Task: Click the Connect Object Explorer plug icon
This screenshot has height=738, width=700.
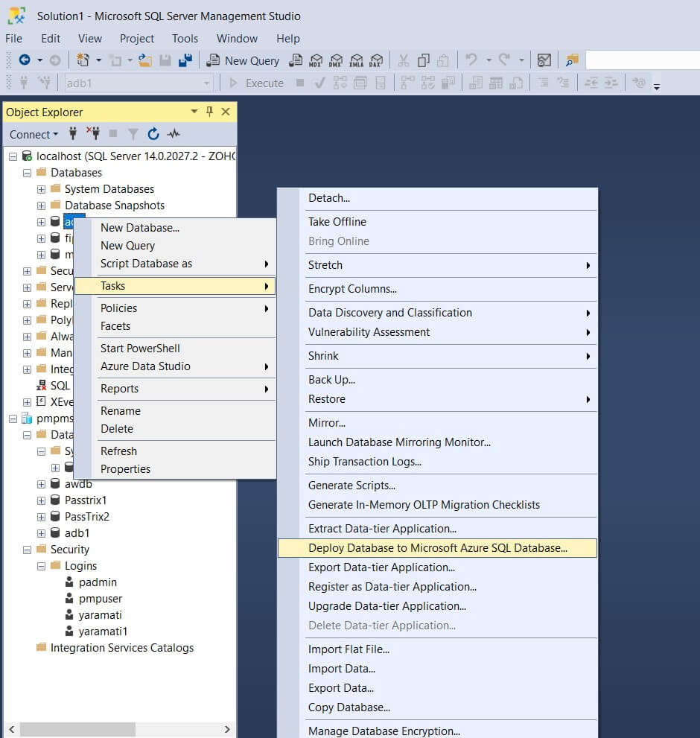Action: coord(73,134)
